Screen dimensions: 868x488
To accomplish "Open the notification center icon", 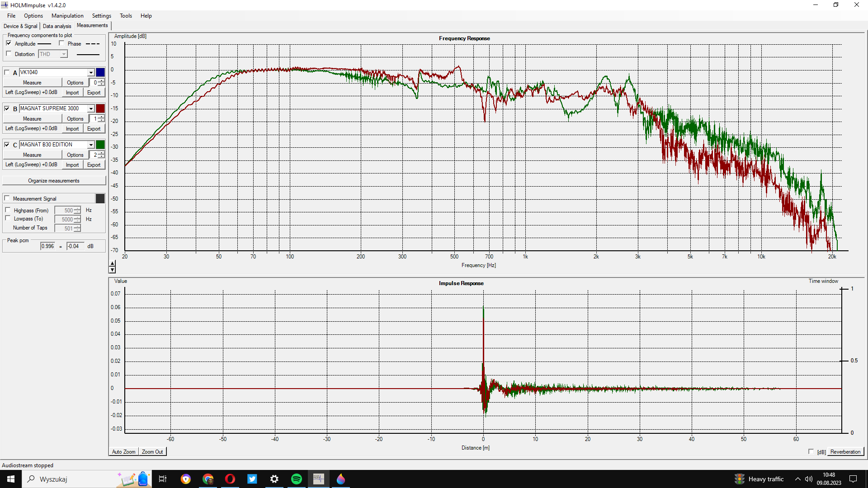I will tap(853, 479).
